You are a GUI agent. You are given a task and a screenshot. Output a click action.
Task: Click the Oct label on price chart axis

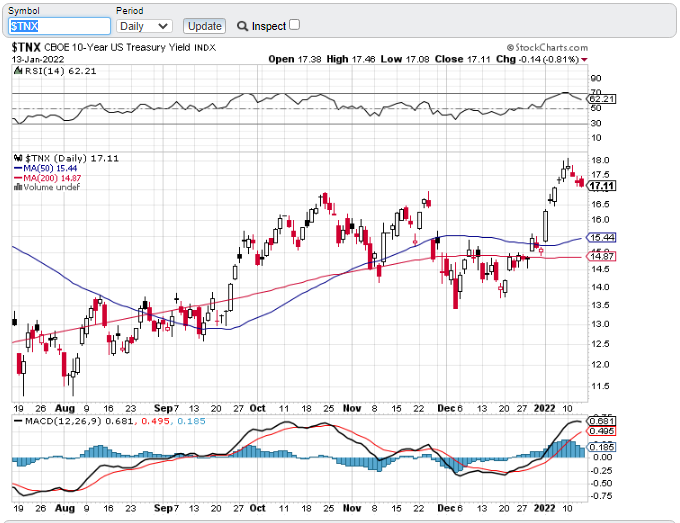(258, 409)
